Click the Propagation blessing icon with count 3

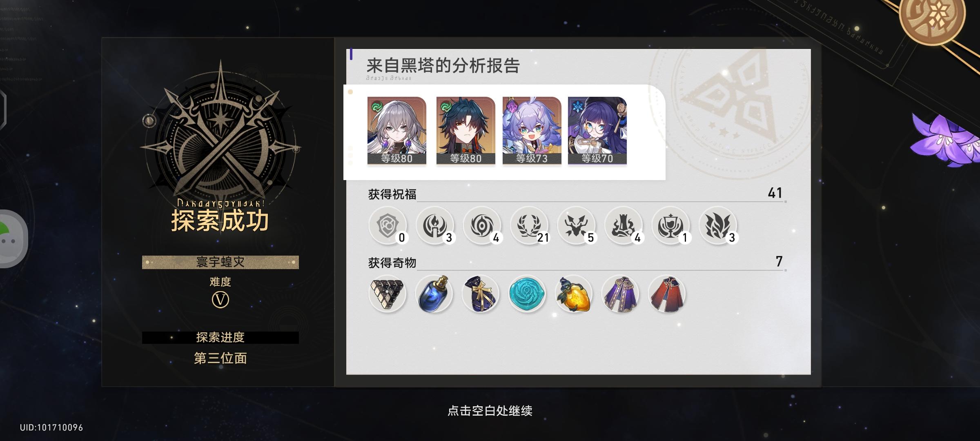click(x=718, y=225)
